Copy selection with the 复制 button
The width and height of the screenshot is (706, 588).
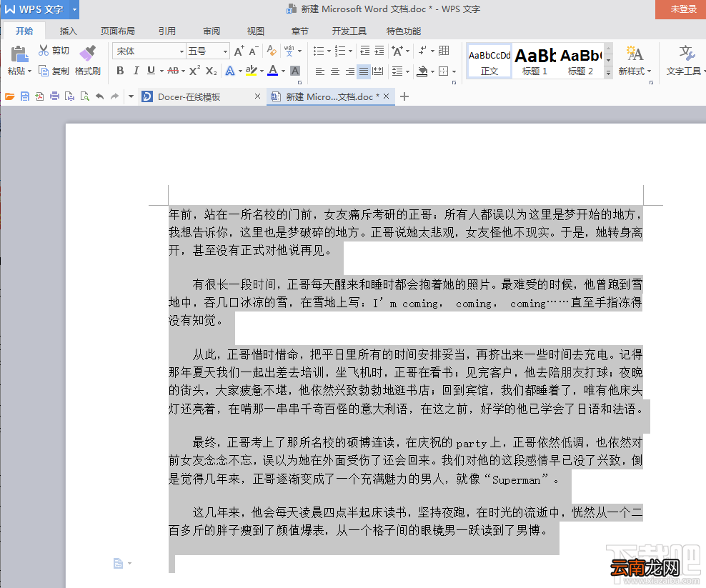coord(54,71)
